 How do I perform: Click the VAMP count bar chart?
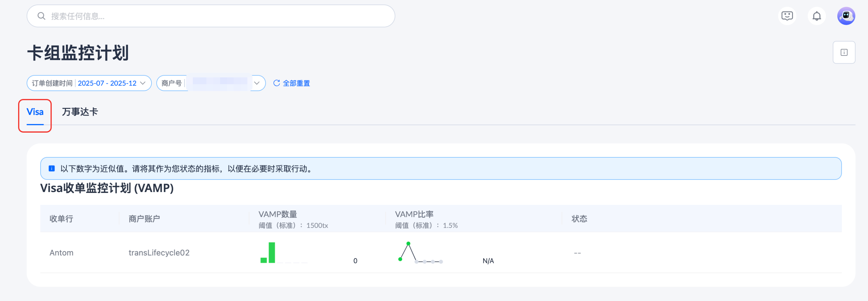click(284, 252)
